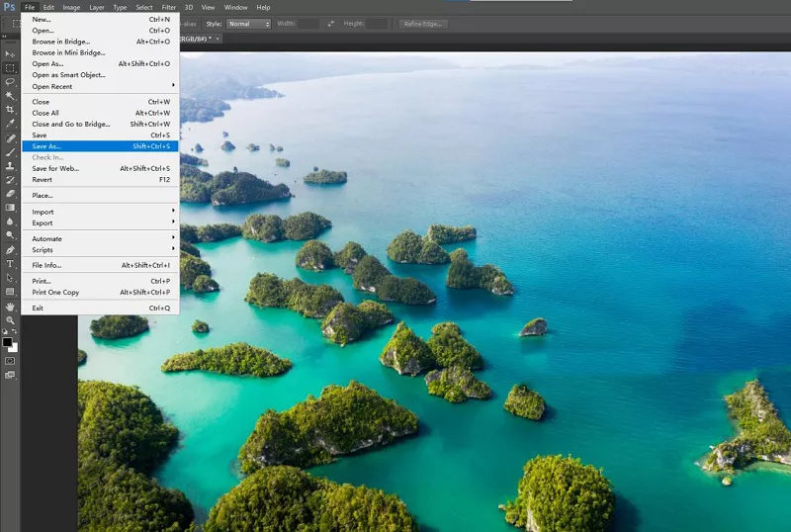The width and height of the screenshot is (791, 532).
Task: Choose Close and Go to Bridge
Action: [100, 124]
